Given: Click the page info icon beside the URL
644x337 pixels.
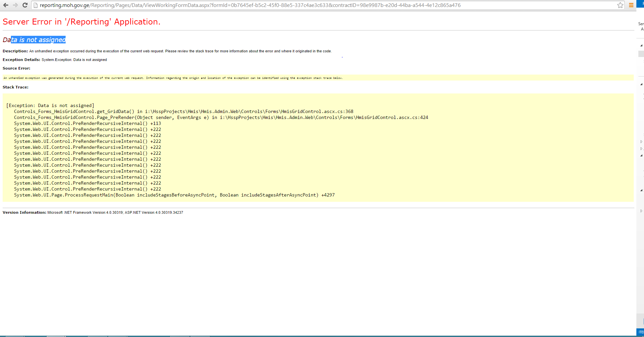Looking at the screenshot, I should pyautogui.click(x=35, y=5).
